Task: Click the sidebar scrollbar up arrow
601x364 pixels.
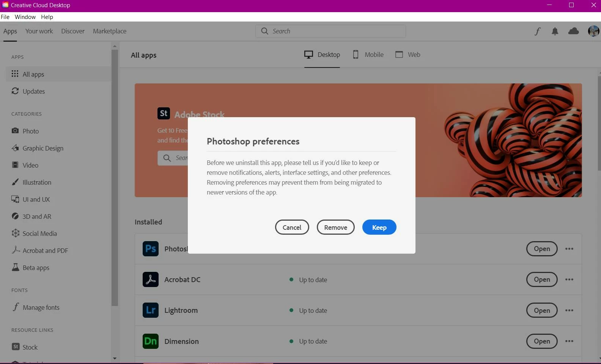Action: (x=115, y=46)
